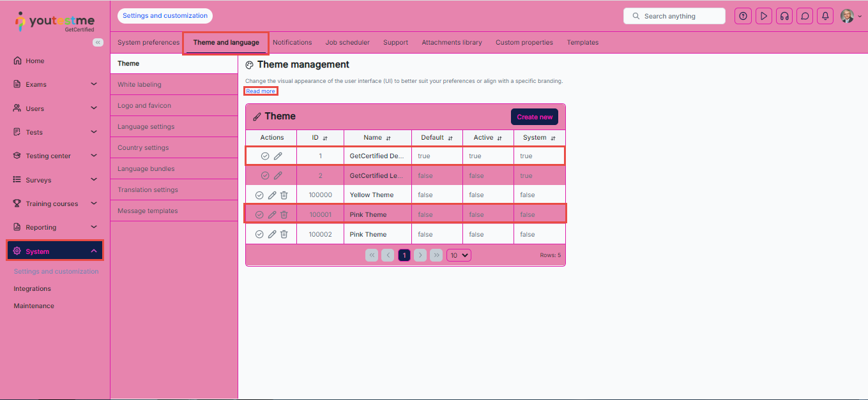Collapse sidebar using double-arrow icon
The width and height of the screenshot is (868, 400).
[98, 42]
